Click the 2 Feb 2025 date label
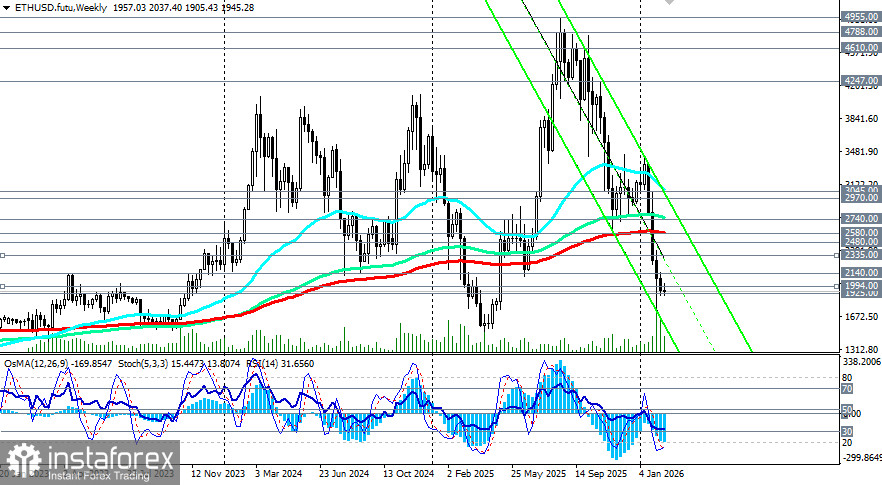The width and height of the screenshot is (882, 485). pyautogui.click(x=471, y=474)
